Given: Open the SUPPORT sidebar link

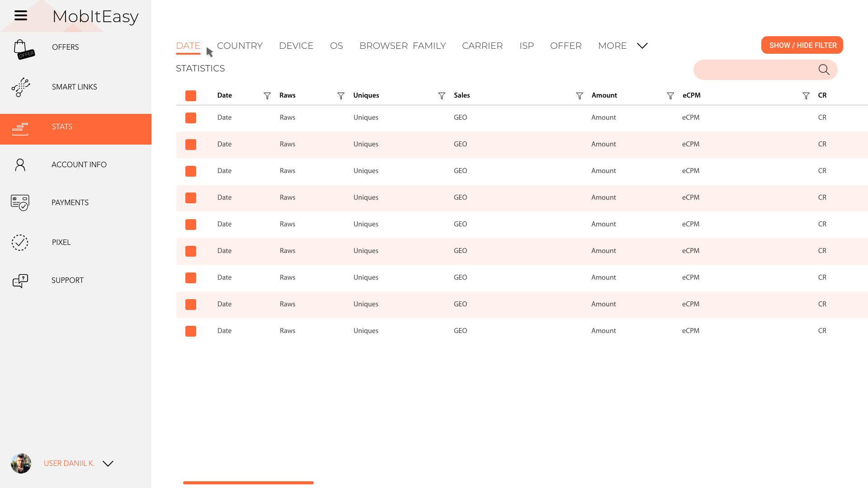Looking at the screenshot, I should (67, 280).
